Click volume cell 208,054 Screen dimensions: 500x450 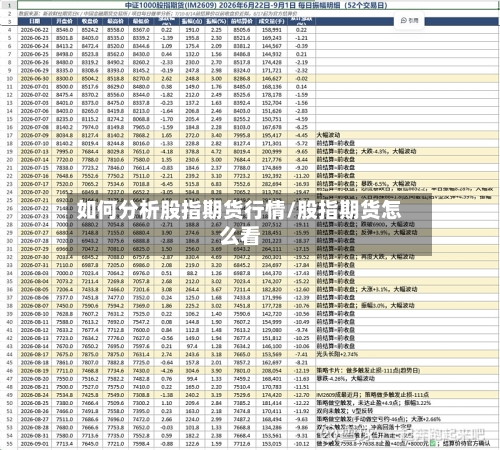pyautogui.click(x=272, y=371)
